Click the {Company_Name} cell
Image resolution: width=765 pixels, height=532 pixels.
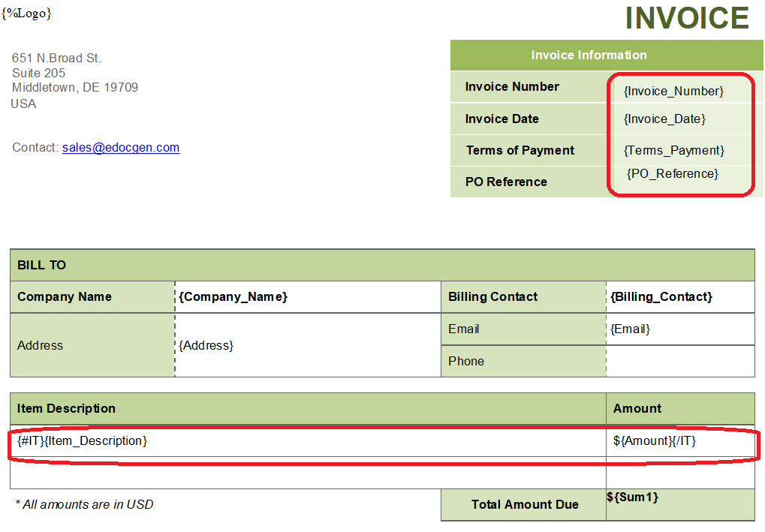tap(233, 297)
